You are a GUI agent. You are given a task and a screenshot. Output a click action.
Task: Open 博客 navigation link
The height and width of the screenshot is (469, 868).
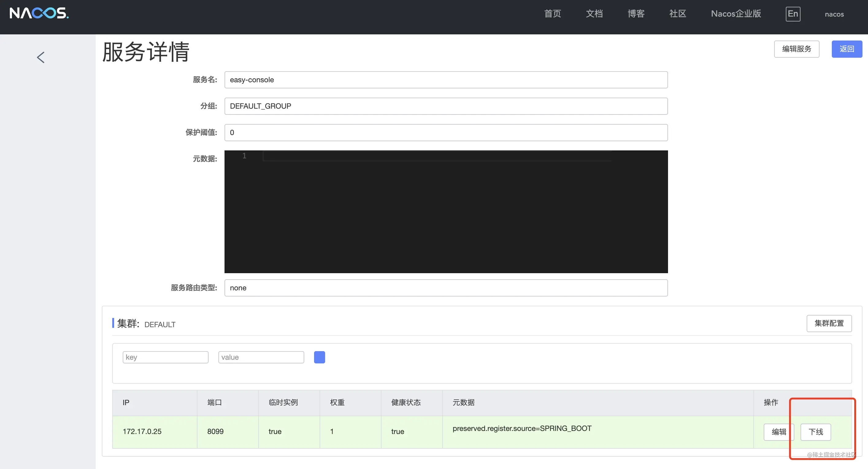(x=636, y=14)
